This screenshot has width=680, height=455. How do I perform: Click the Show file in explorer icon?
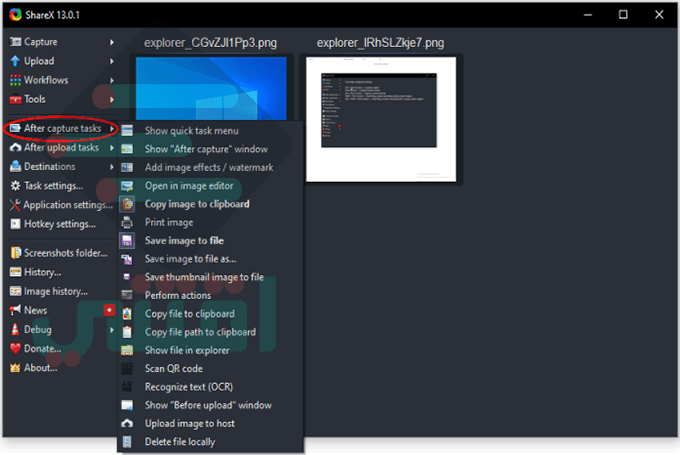pos(127,350)
